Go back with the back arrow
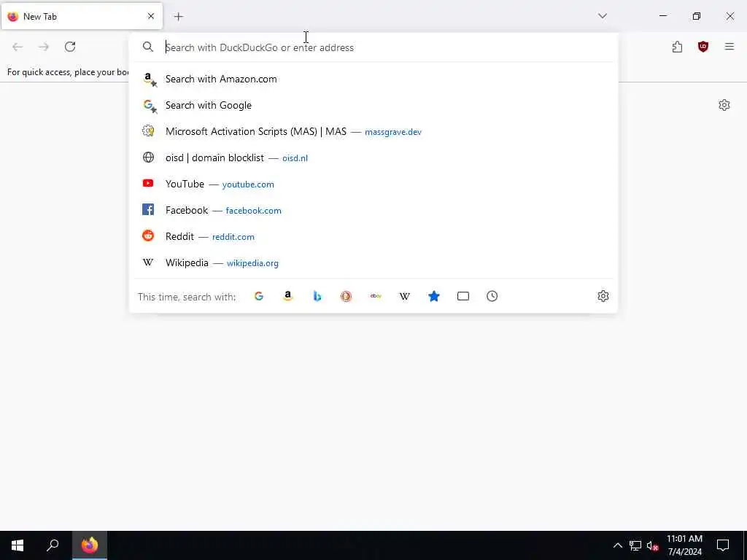Screen dimensions: 747x560 click(x=18, y=47)
